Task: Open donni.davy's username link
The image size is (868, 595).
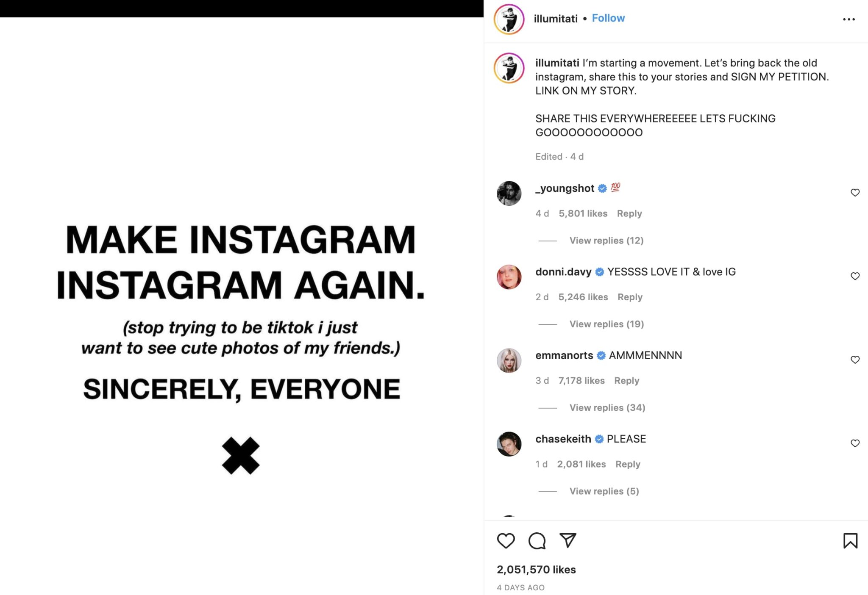Action: pyautogui.click(x=563, y=272)
